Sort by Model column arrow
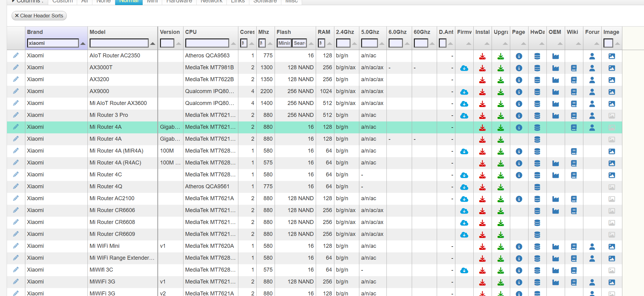 (153, 44)
